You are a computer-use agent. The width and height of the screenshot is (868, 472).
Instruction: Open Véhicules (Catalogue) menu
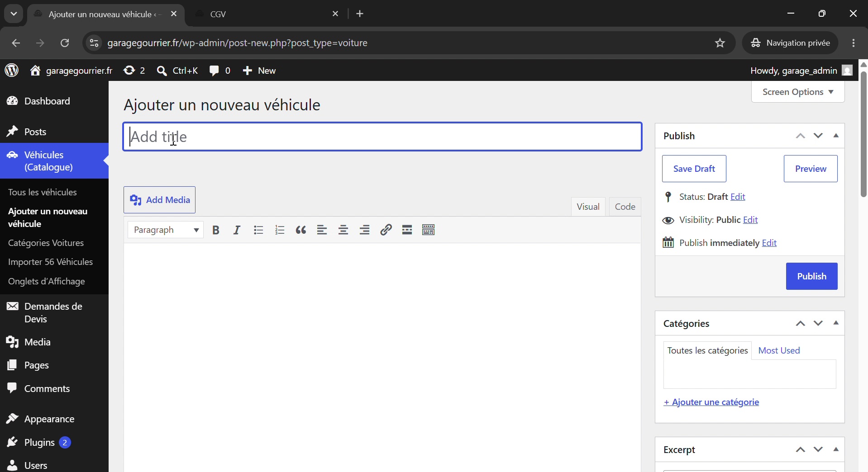(54, 161)
